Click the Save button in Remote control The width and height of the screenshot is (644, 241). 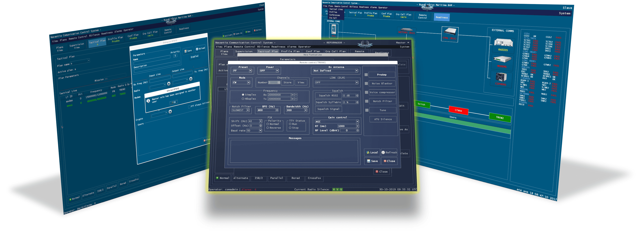click(x=372, y=161)
